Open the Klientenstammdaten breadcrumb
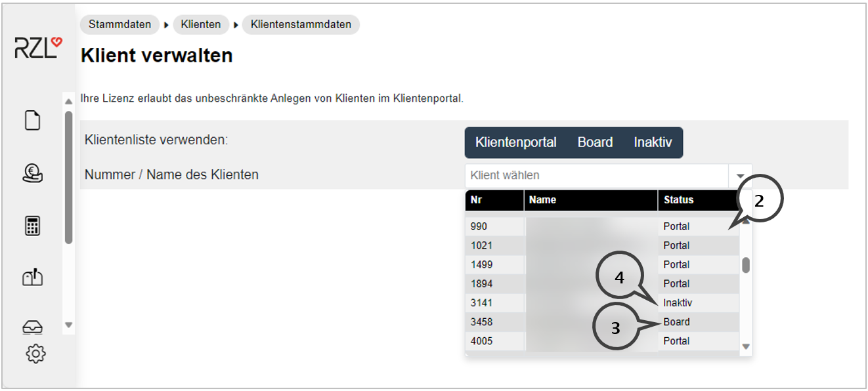 (x=301, y=25)
